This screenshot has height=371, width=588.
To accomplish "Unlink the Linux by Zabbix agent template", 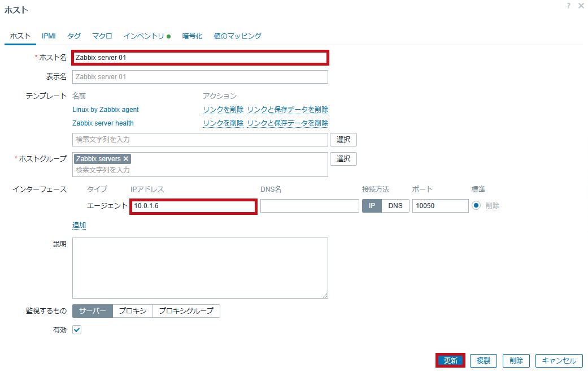I will click(x=223, y=110).
